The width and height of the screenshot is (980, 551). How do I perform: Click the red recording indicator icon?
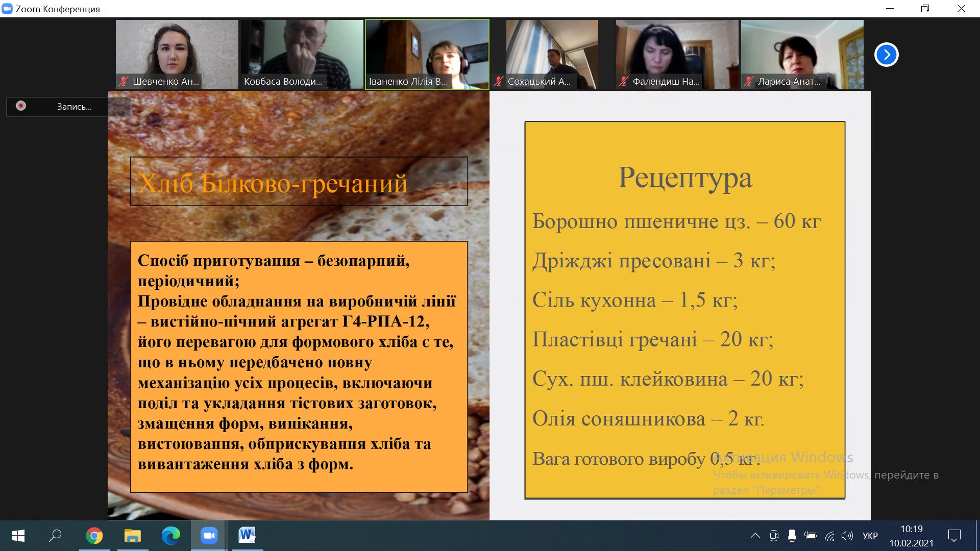point(21,106)
